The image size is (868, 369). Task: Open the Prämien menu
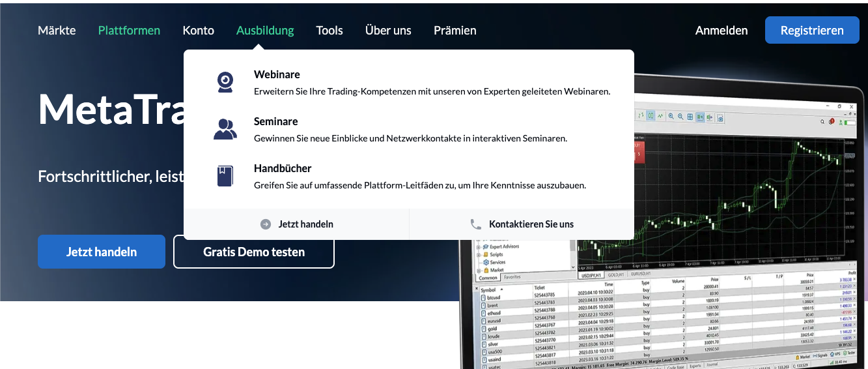pyautogui.click(x=455, y=30)
